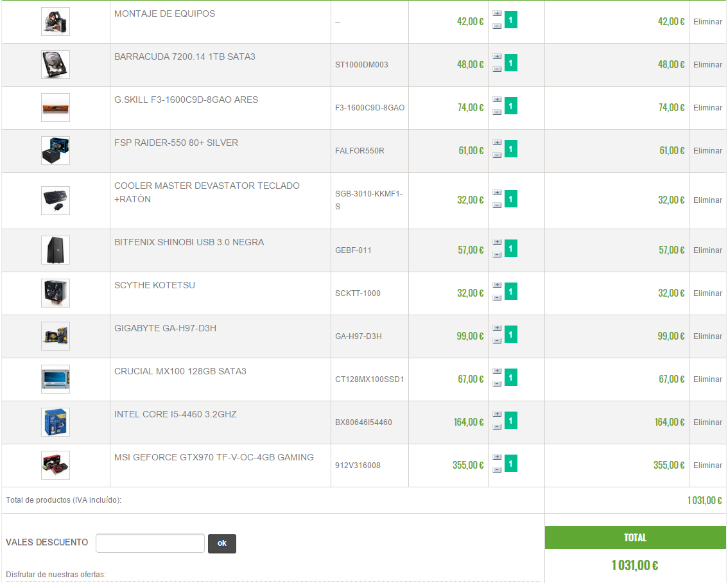Open INTEL CORE I5-4460 3.2GHZ name link

175,414
